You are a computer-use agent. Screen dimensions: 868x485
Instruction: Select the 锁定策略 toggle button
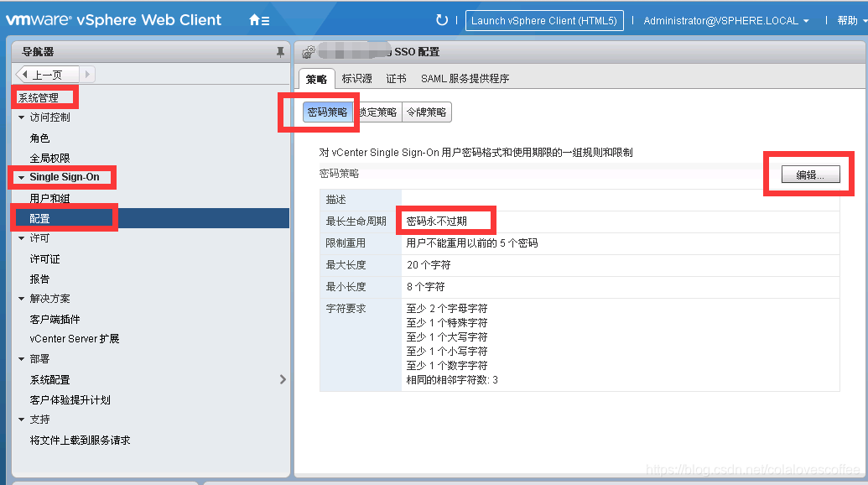click(377, 112)
